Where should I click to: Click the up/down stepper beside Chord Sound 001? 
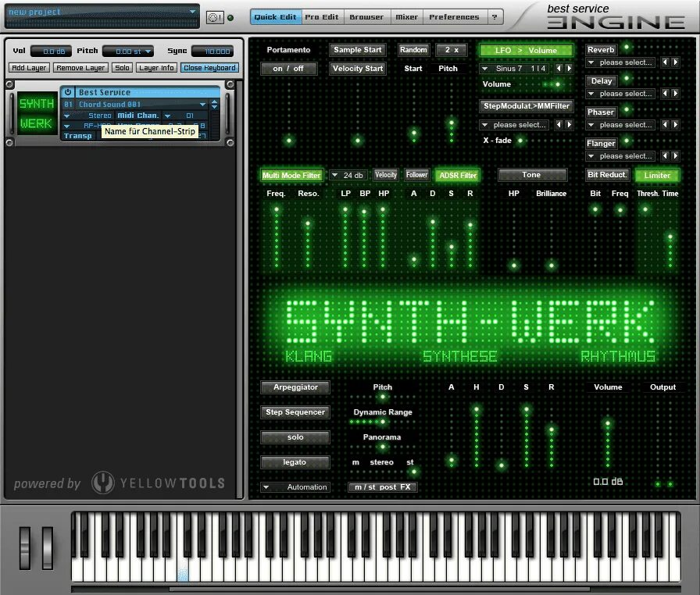click(214, 105)
